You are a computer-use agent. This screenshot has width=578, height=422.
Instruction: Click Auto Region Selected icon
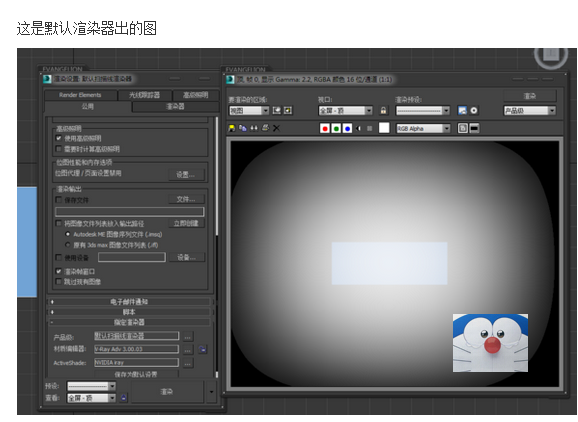[288, 110]
